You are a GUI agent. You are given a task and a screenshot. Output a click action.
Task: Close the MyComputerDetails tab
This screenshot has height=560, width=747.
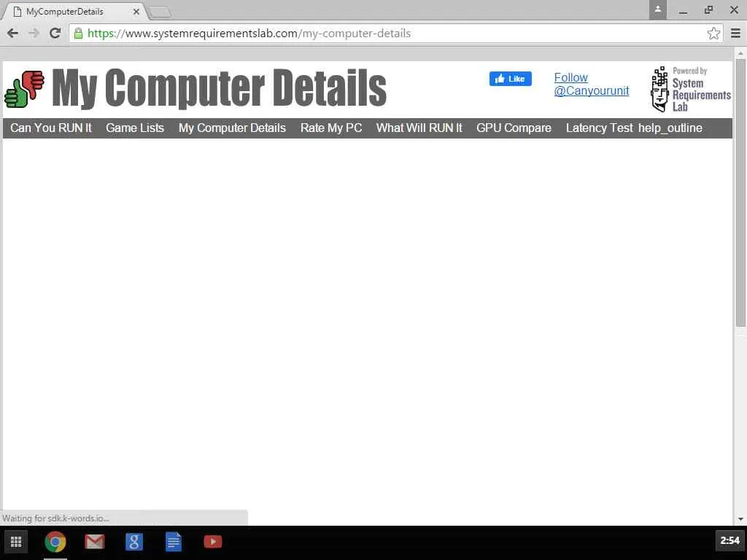tap(136, 12)
